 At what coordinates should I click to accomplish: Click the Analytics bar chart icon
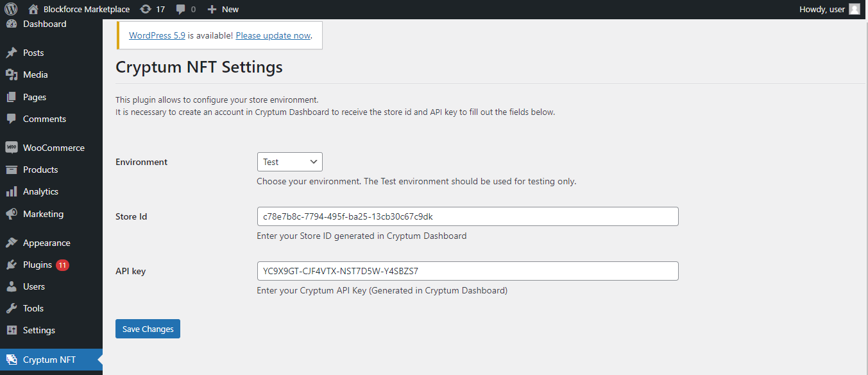[x=12, y=191]
